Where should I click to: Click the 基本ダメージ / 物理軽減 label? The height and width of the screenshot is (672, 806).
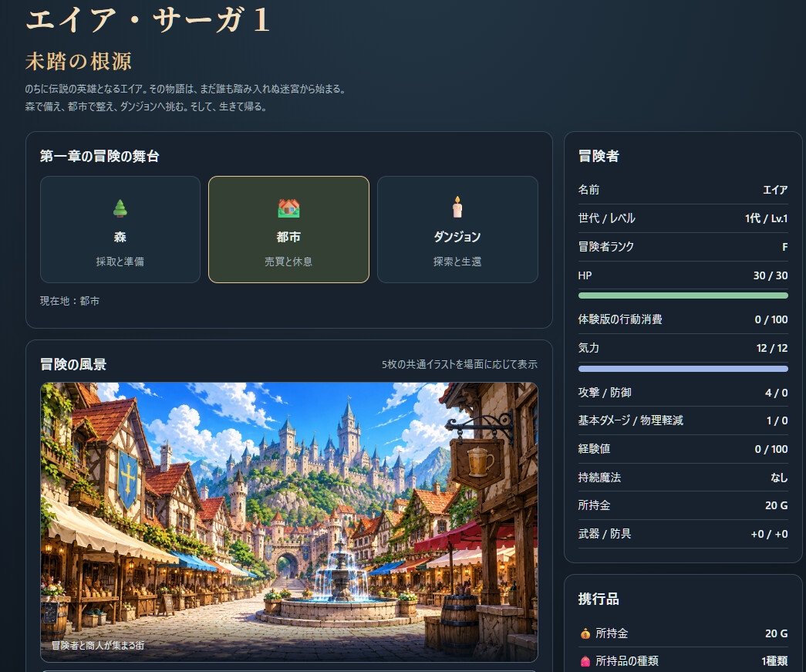[631, 420]
